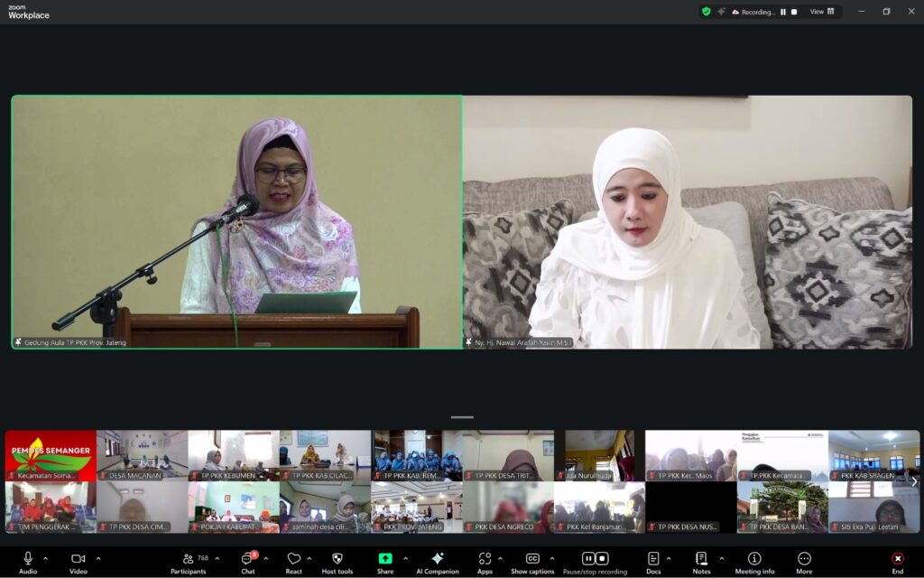Expand reactions arrow next to React
924x578 pixels.
pos(310,558)
